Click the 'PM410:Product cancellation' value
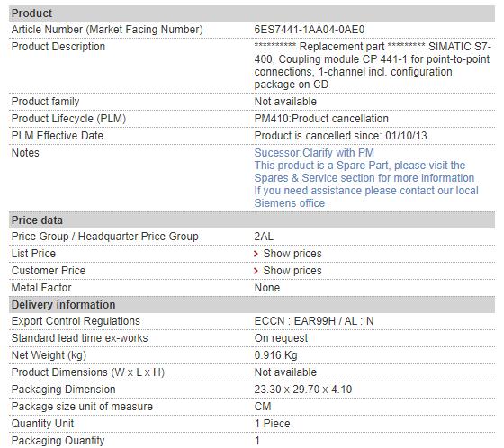 (321, 119)
